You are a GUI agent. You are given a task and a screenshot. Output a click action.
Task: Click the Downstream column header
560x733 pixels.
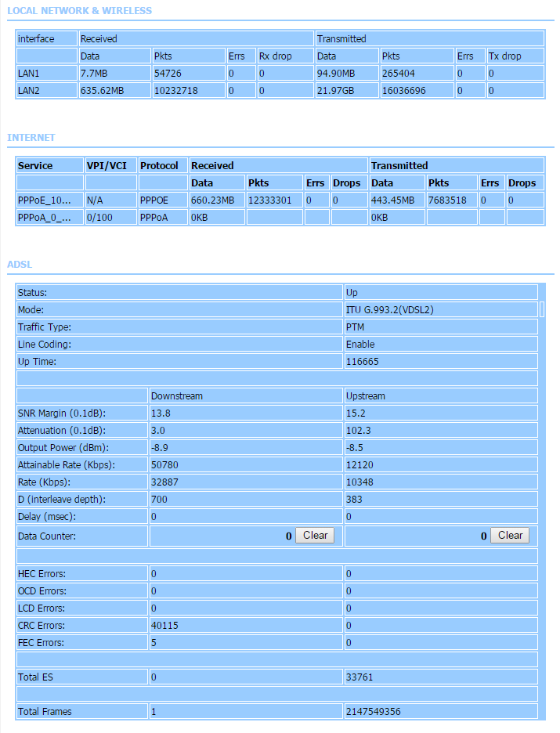[x=246, y=396]
